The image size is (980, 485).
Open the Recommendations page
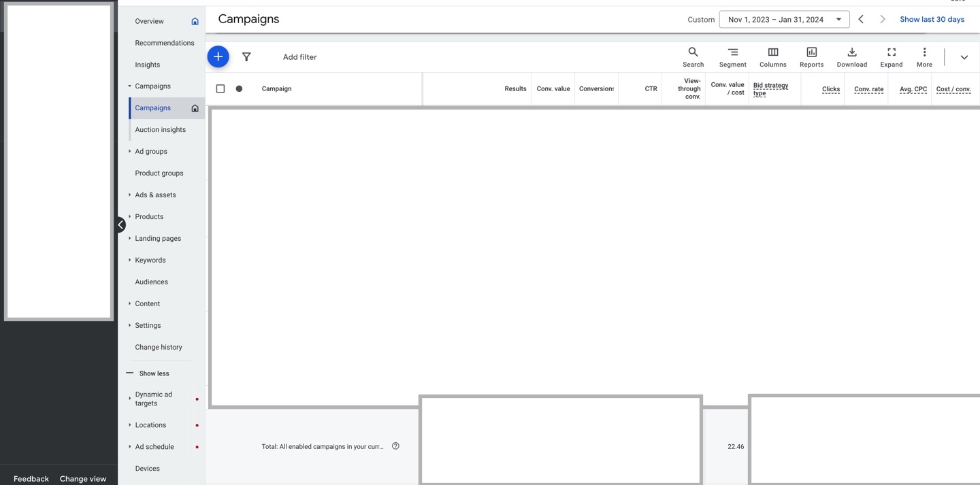click(164, 43)
